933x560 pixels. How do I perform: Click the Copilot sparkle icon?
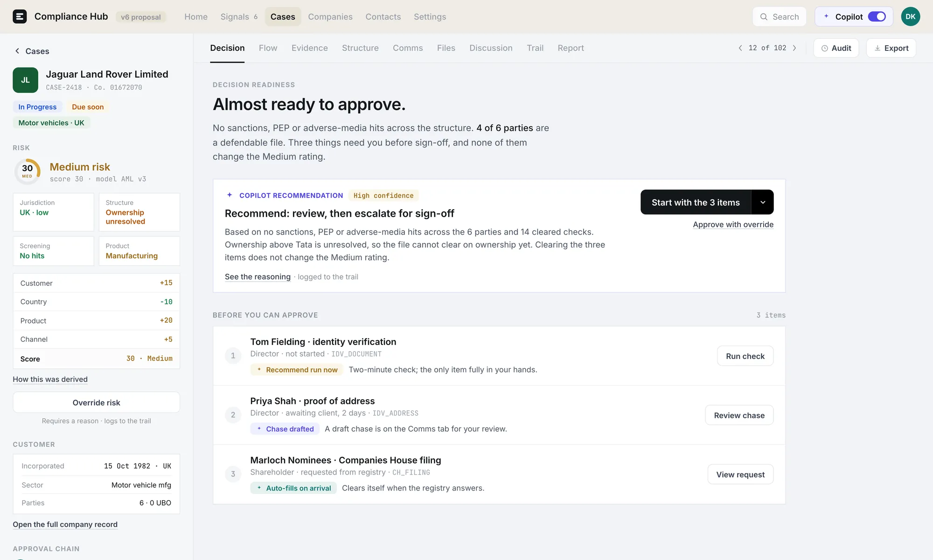pyautogui.click(x=826, y=16)
